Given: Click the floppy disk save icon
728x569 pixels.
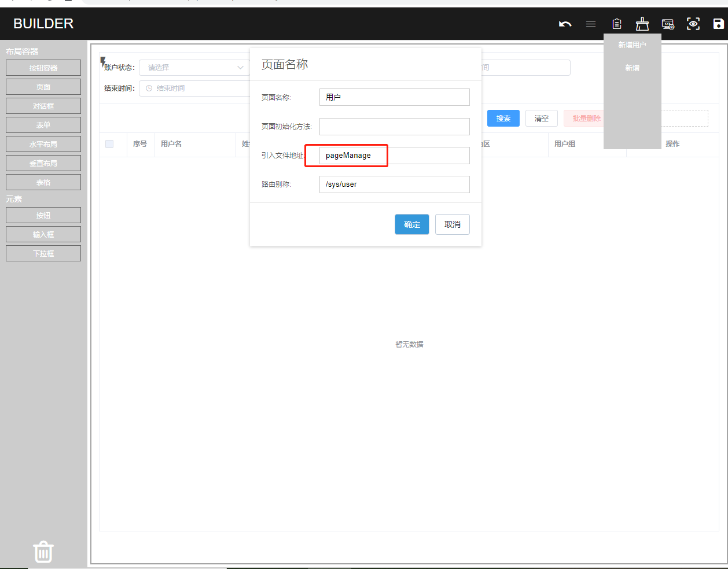Looking at the screenshot, I should point(719,24).
